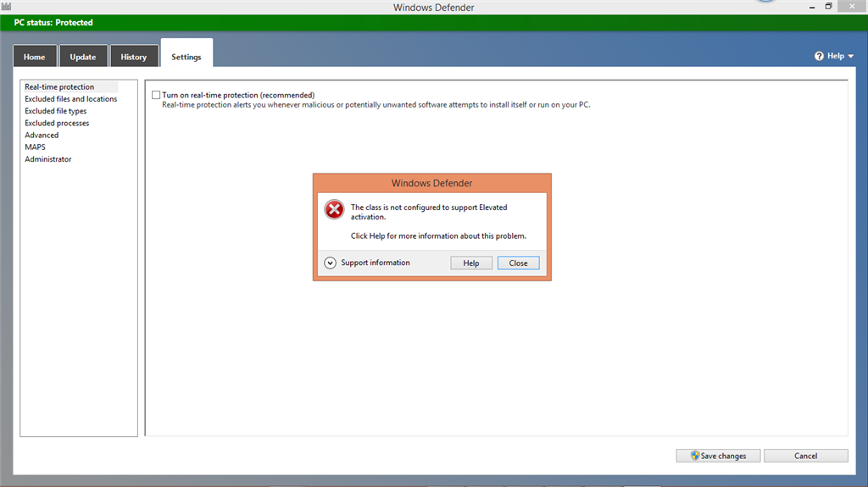Click the Help question mark icon
Viewport: 868px width, 487px height.
coord(819,56)
